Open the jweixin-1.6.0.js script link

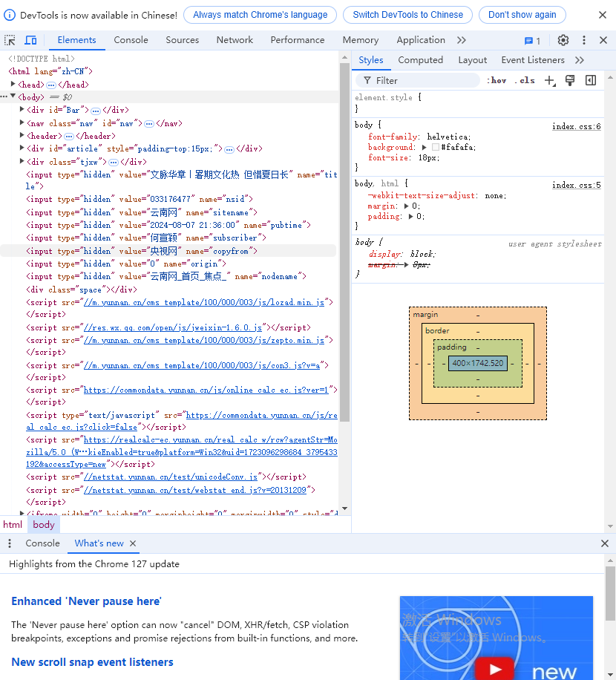[x=172, y=327]
